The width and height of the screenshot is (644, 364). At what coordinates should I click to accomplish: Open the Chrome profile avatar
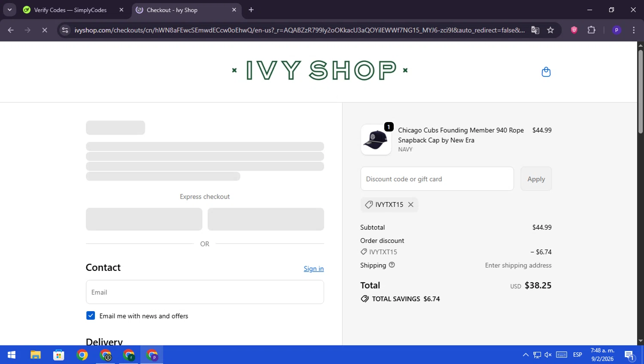click(617, 30)
